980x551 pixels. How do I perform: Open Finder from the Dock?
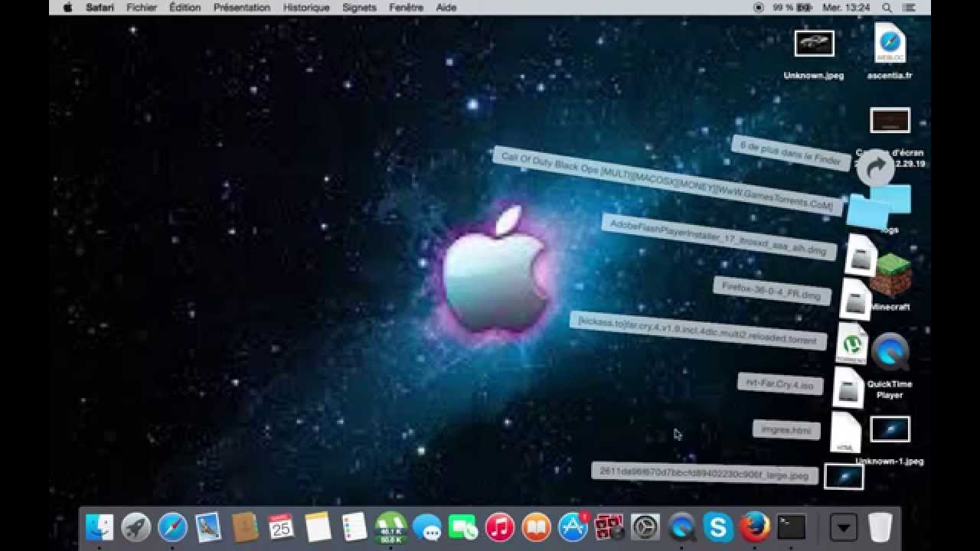100,527
